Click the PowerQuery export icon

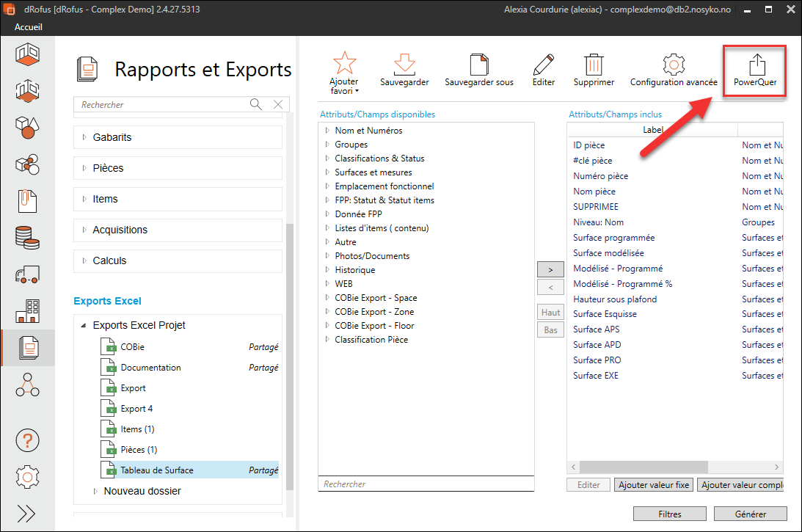point(755,66)
